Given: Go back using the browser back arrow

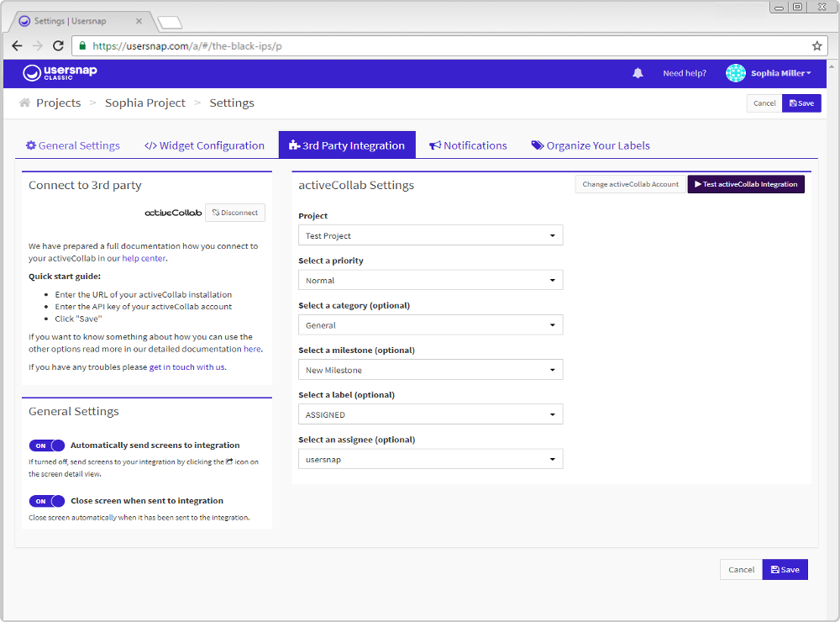Looking at the screenshot, I should click(x=17, y=45).
